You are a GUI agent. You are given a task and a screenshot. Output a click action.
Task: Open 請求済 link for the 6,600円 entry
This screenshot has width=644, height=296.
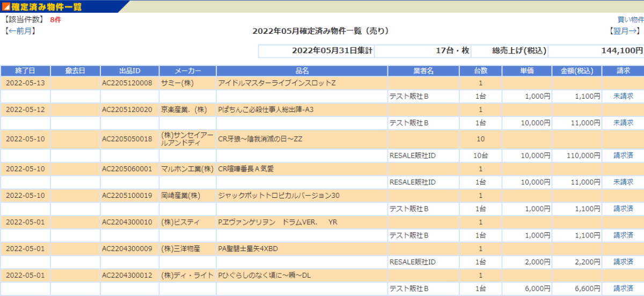click(x=623, y=288)
